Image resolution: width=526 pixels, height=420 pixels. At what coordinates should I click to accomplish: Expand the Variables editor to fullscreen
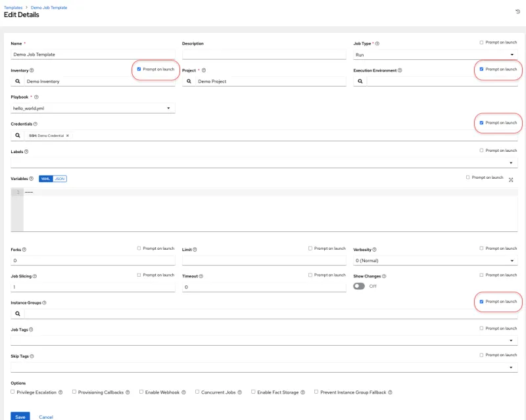(x=511, y=179)
